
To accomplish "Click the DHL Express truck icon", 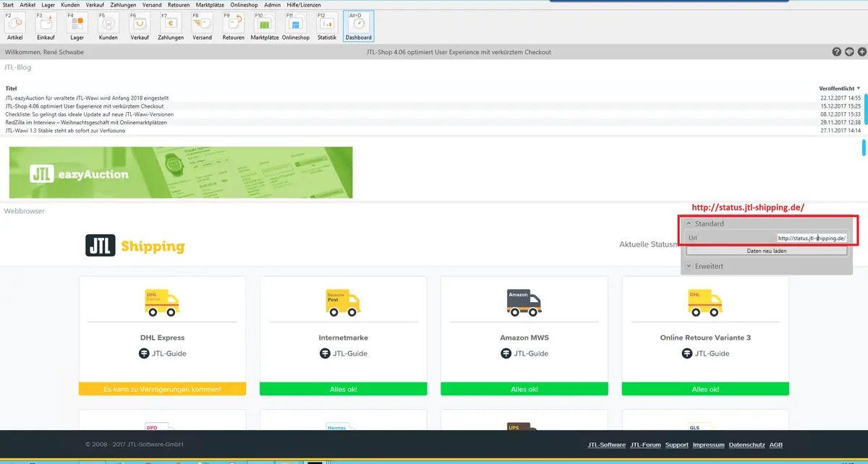I will pyautogui.click(x=162, y=303).
